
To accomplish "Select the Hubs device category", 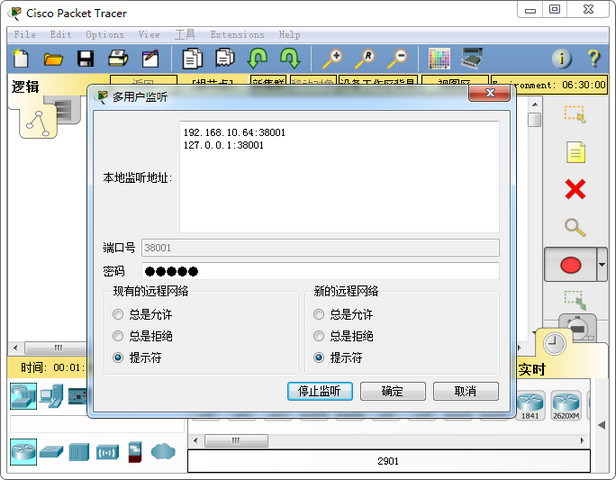I will tap(79, 452).
